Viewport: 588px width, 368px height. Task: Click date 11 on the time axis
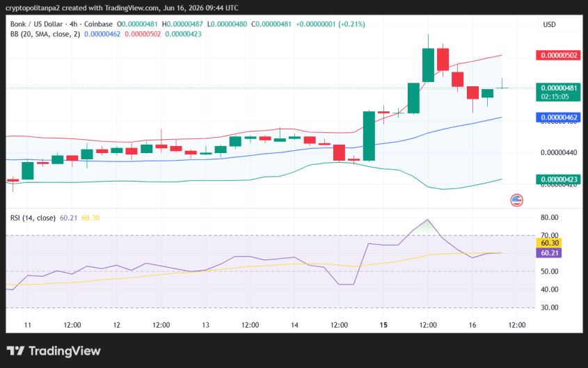pos(27,325)
